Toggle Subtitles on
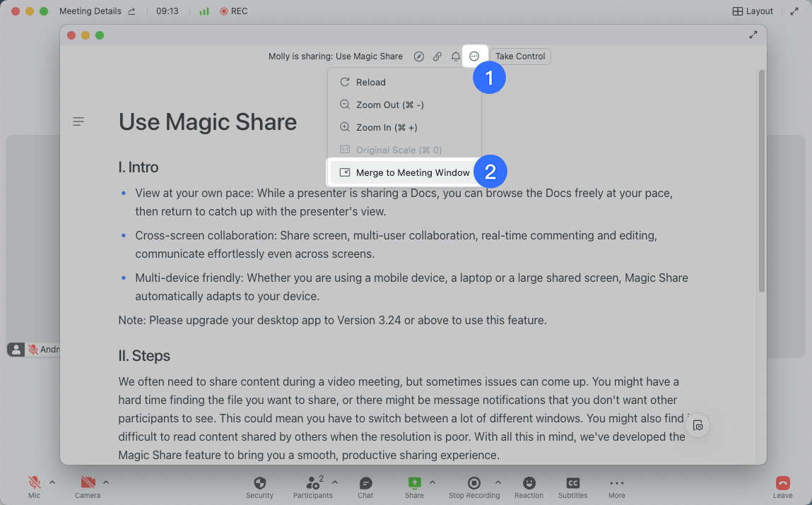 (x=572, y=483)
